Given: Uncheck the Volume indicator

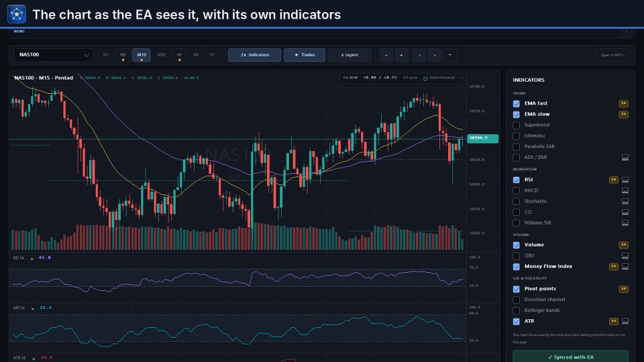Looking at the screenshot, I should pyautogui.click(x=517, y=245).
